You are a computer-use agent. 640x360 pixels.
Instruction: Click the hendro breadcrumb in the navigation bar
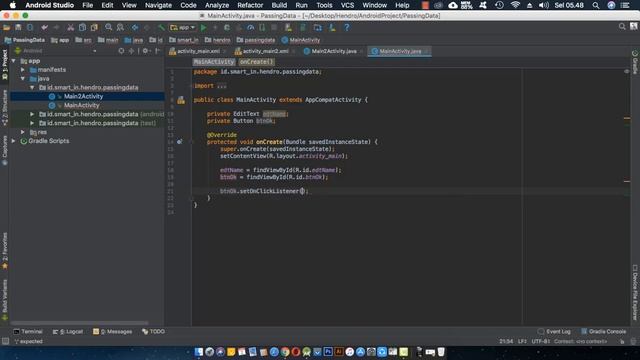point(218,40)
